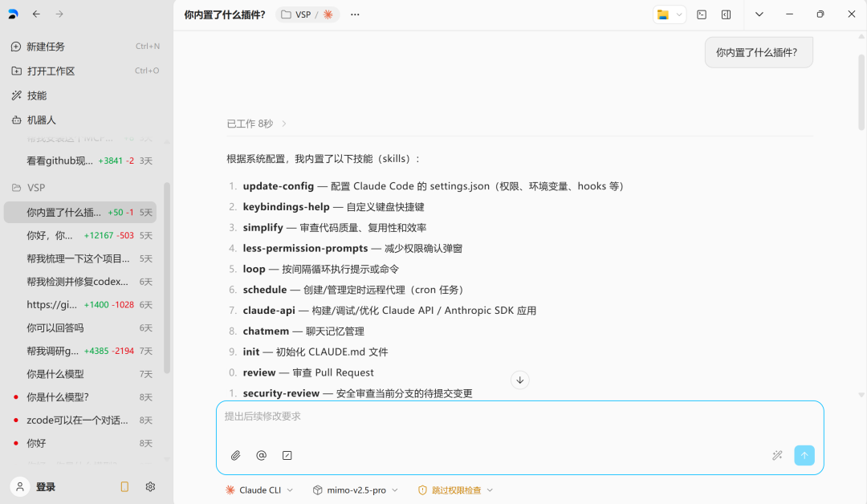This screenshot has height=504, width=867.
Task: Click the user avatar icon
Action: 20,487
